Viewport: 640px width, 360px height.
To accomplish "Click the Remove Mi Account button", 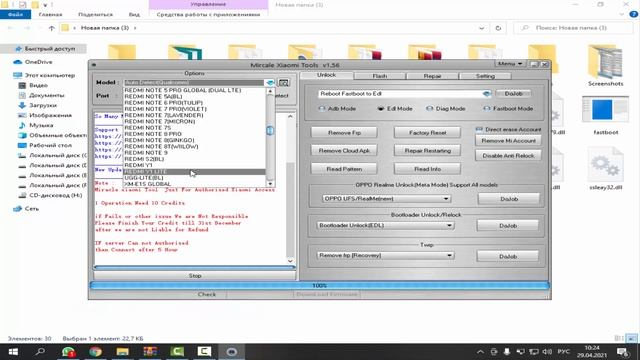I will (x=508, y=141).
